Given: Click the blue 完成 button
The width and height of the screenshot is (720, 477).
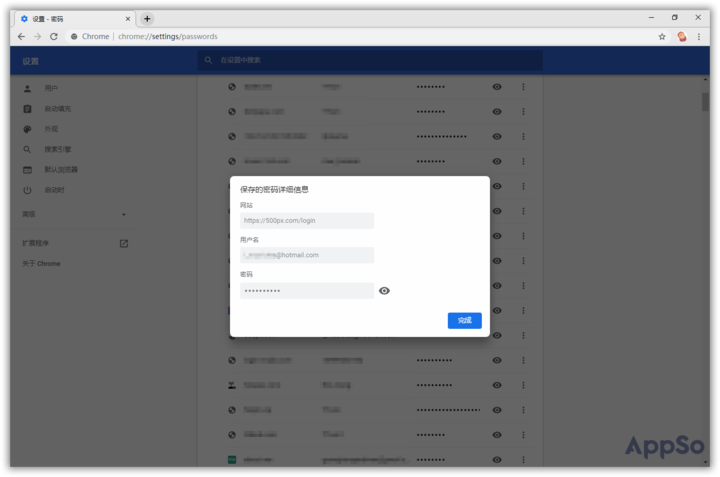Looking at the screenshot, I should pos(465,320).
